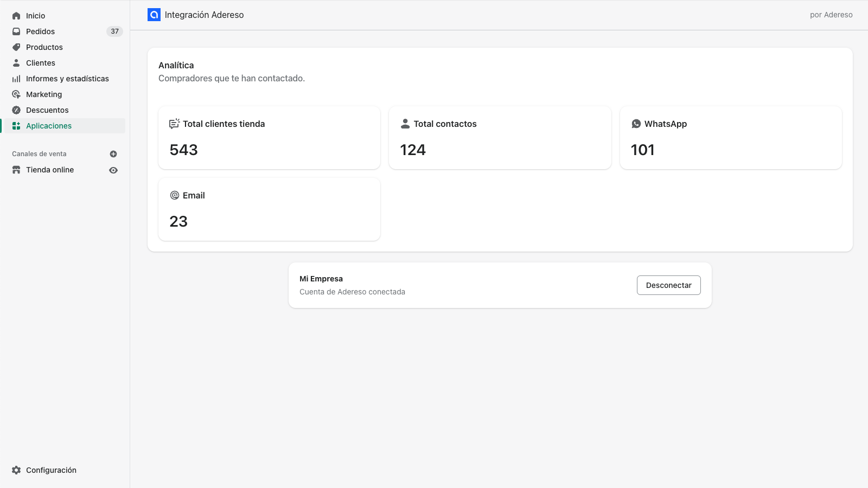Screen dimensions: 868x488
Task: Click the Clientes person icon
Action: coord(16,63)
